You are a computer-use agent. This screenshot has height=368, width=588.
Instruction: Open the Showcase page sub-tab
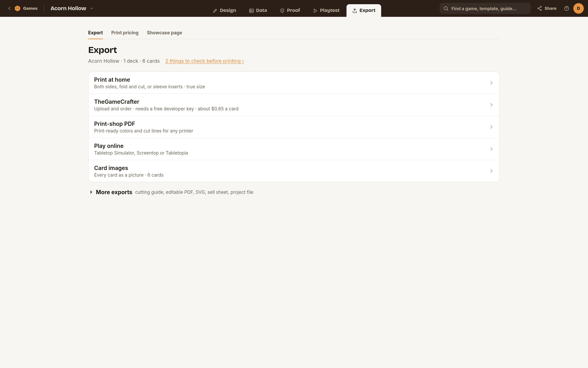(x=164, y=33)
